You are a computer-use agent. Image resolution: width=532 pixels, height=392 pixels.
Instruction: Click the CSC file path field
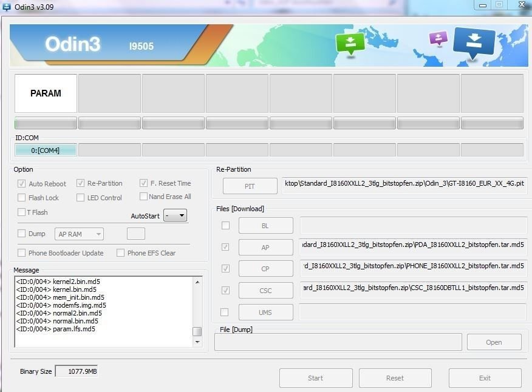click(x=413, y=289)
